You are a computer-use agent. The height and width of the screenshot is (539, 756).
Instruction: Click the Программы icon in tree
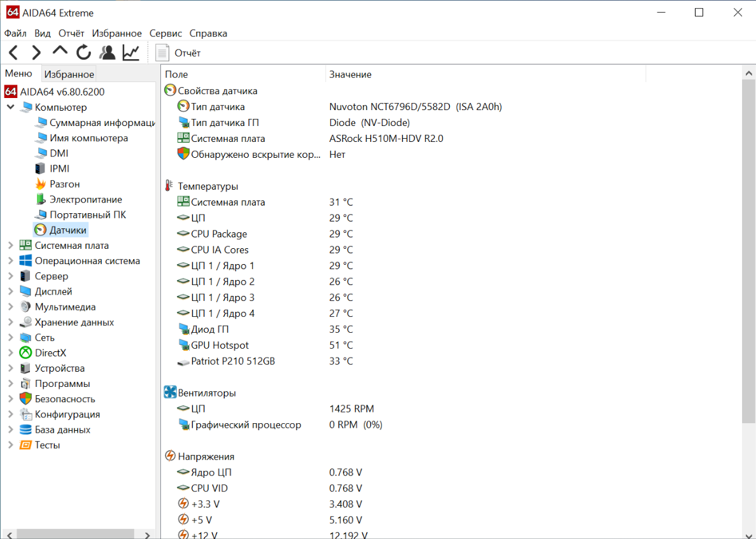(25, 384)
